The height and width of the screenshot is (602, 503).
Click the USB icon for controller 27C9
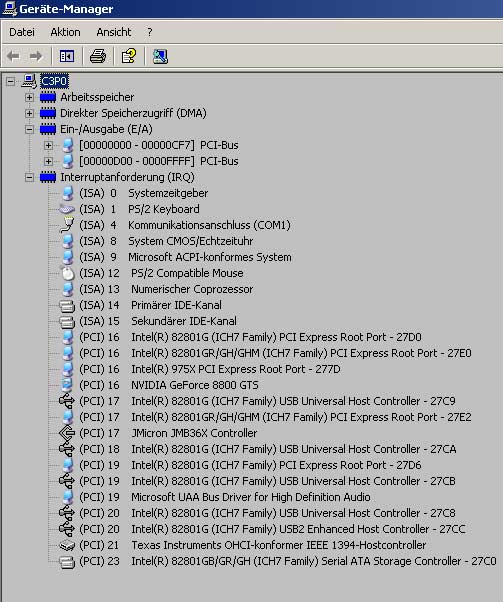tap(67, 401)
